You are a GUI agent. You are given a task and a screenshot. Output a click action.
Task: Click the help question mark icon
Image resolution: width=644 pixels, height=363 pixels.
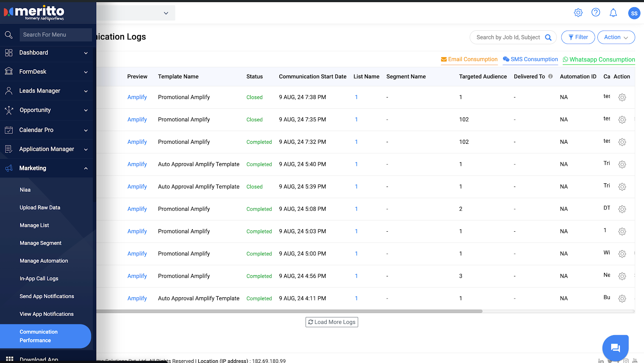point(596,13)
